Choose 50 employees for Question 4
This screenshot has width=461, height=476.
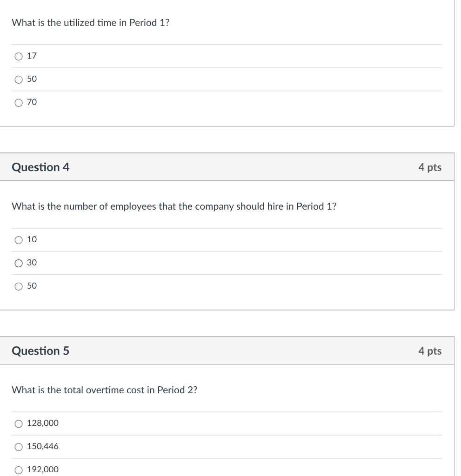coord(19,286)
